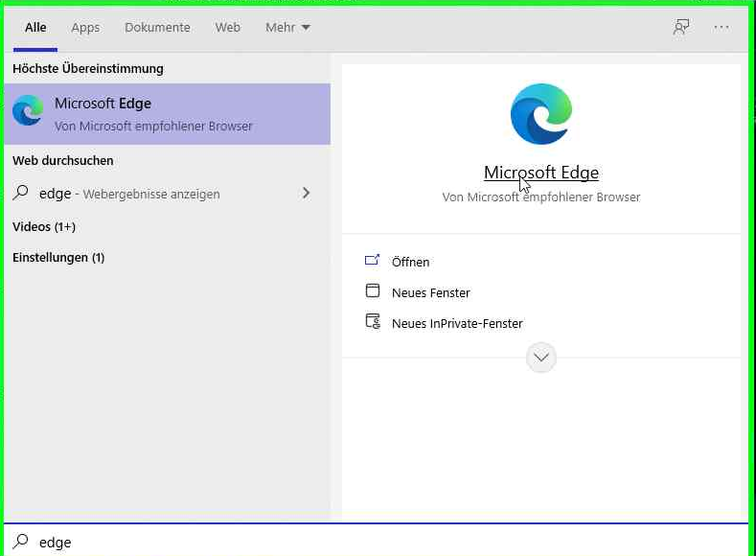Open the three-dot options menu
This screenshot has height=556, width=756.
tap(722, 28)
